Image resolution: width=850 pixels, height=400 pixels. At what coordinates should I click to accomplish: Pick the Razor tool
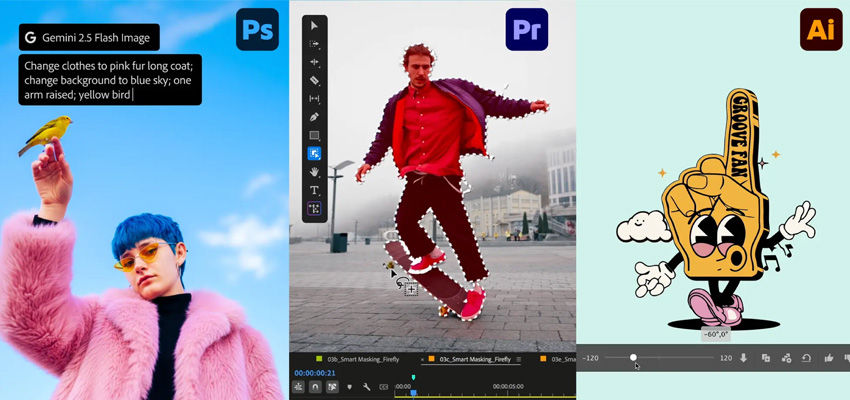(314, 80)
